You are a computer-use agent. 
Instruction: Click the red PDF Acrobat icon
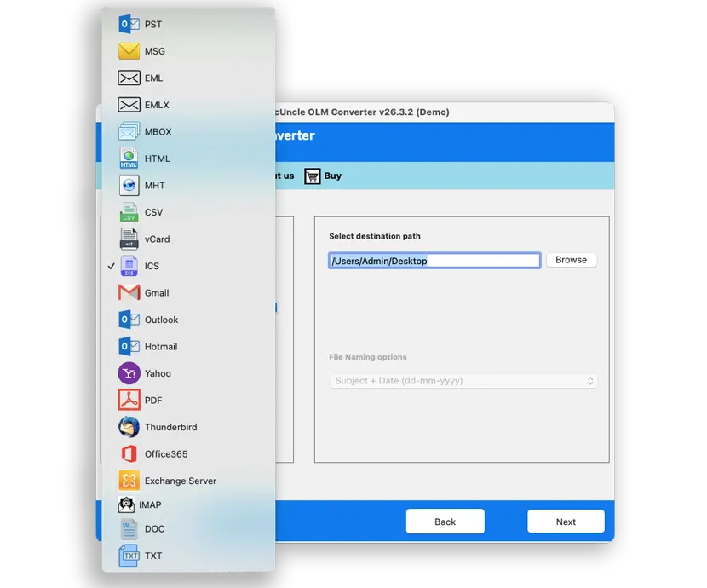(x=129, y=400)
